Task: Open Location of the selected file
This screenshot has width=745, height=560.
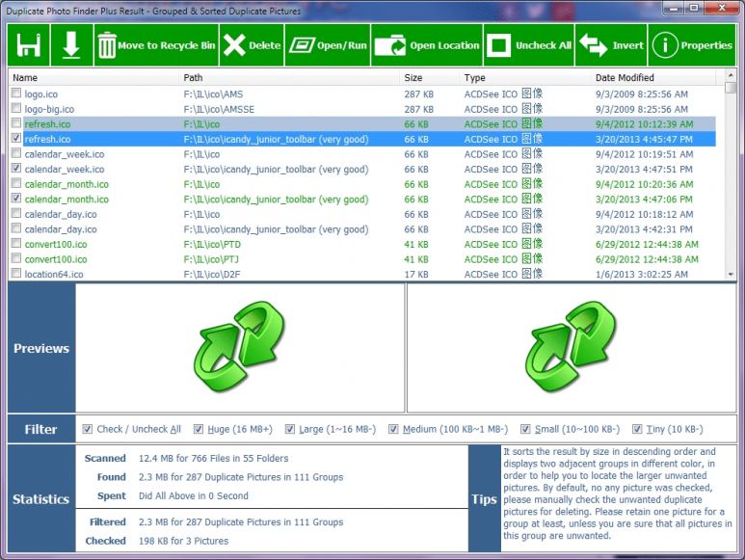Action: click(390, 45)
